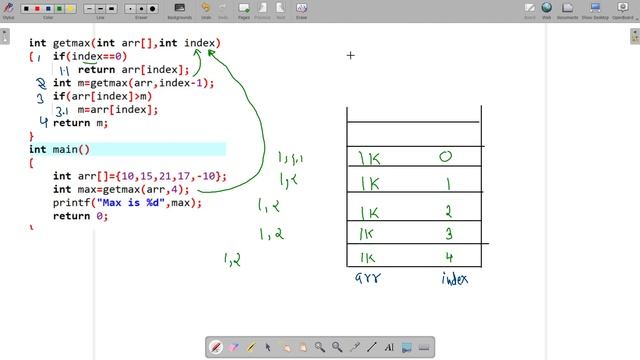
Task: Click the Erase page button
Action: 301,10
